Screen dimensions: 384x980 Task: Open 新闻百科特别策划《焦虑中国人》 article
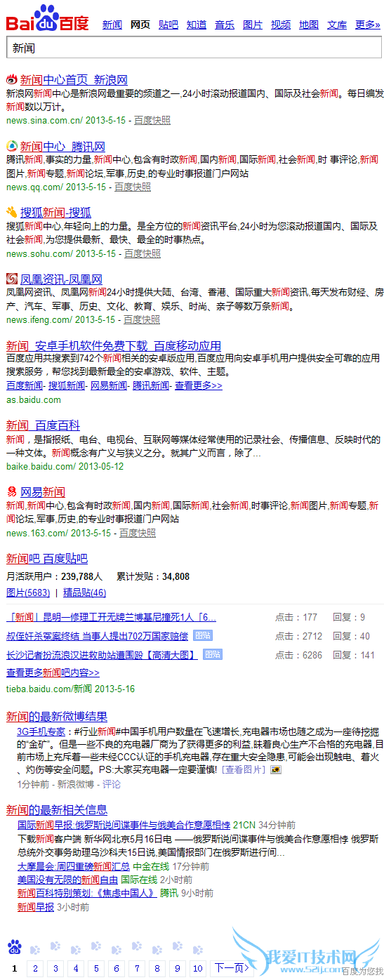[x=87, y=894]
